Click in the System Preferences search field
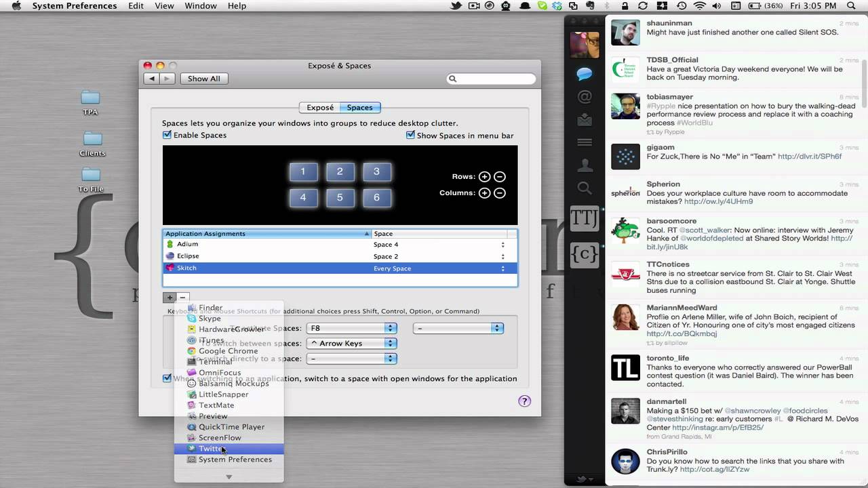868x488 pixels. click(492, 79)
